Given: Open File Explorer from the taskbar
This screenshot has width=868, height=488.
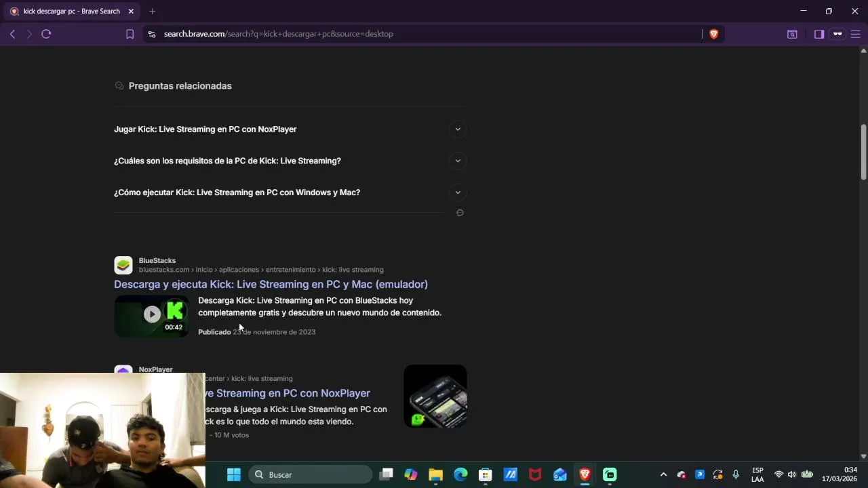Looking at the screenshot, I should pos(435,474).
